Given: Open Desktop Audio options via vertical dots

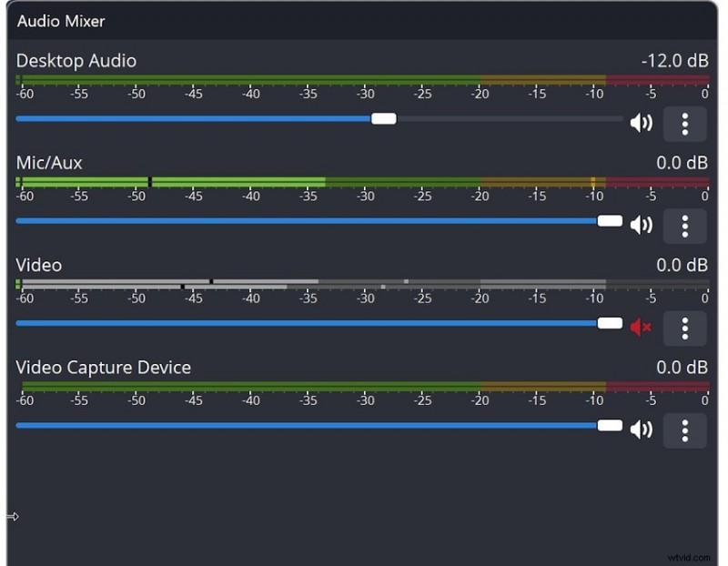Looking at the screenshot, I should (x=685, y=124).
